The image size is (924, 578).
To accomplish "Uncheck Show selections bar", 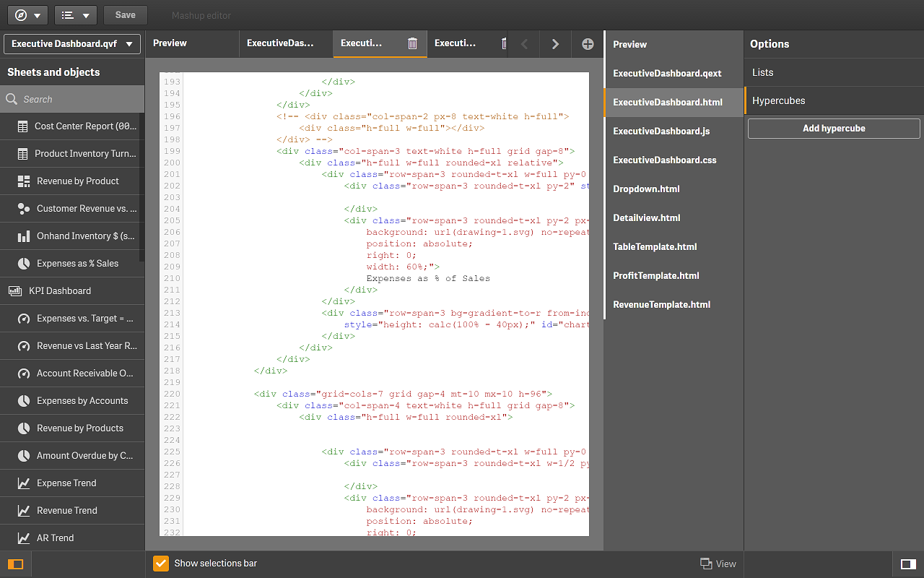I will [160, 563].
